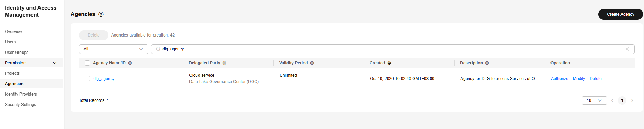Click the Create Agency button

click(x=620, y=14)
